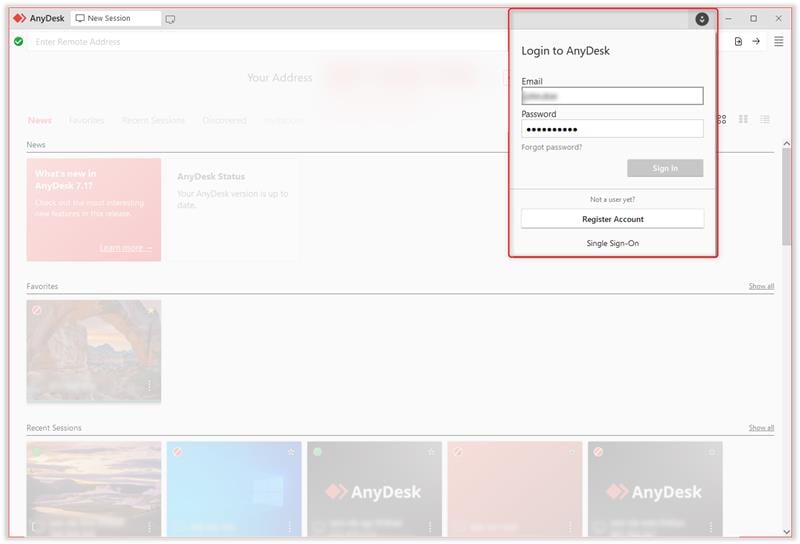
Task: Switch to list view icon
Action: tap(765, 119)
